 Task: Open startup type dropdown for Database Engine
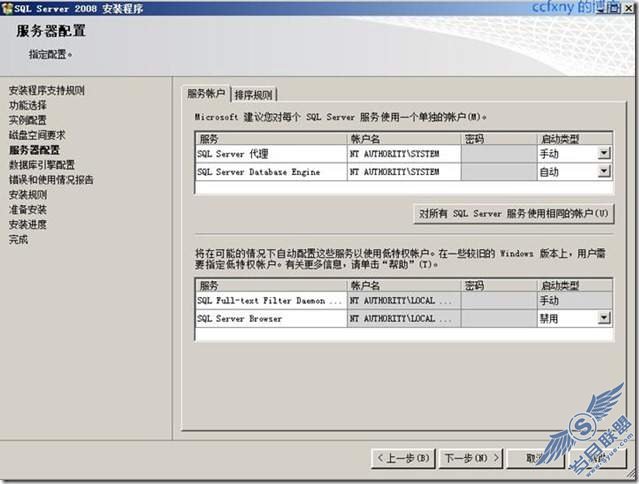604,172
